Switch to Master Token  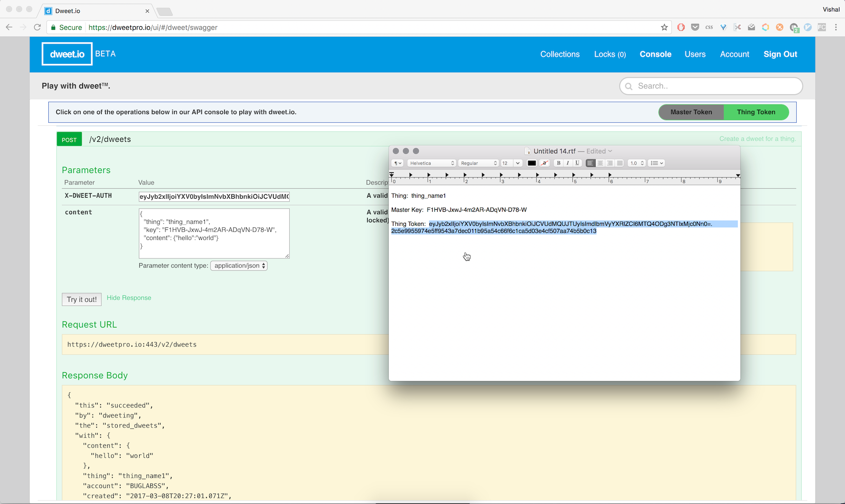691,112
